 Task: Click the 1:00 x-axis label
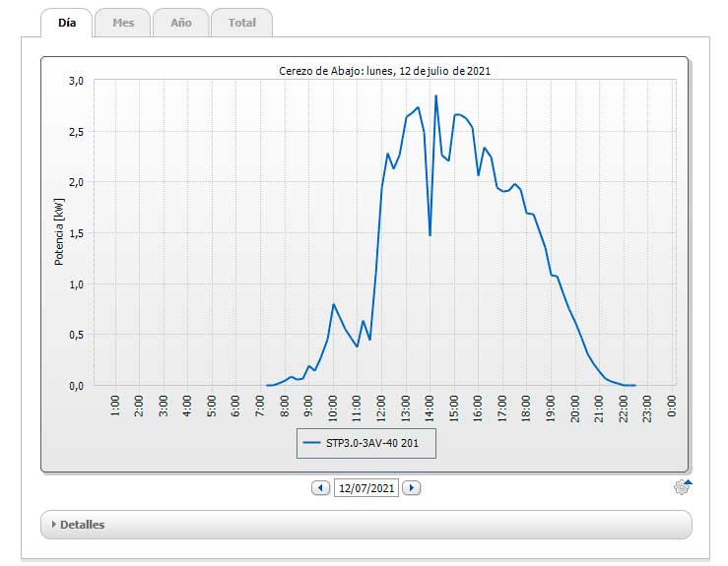click(115, 406)
